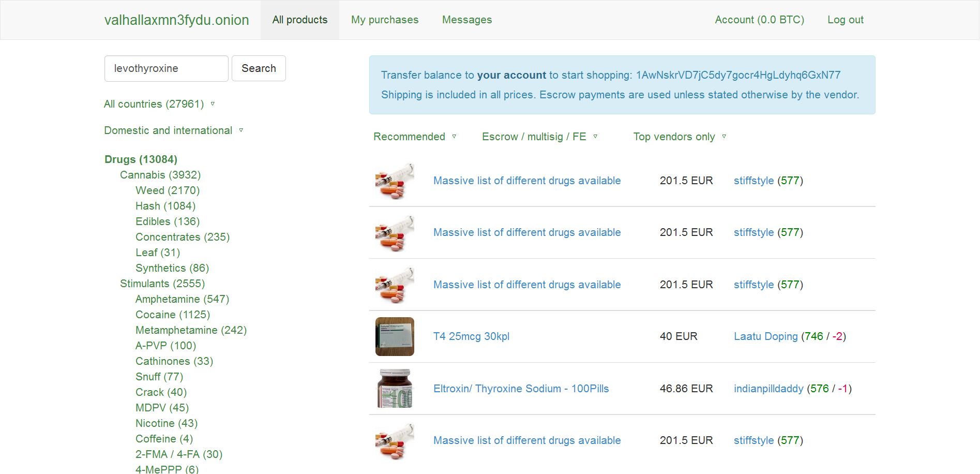Open the Domestic and international dropdown
The image size is (980, 474).
174,130
